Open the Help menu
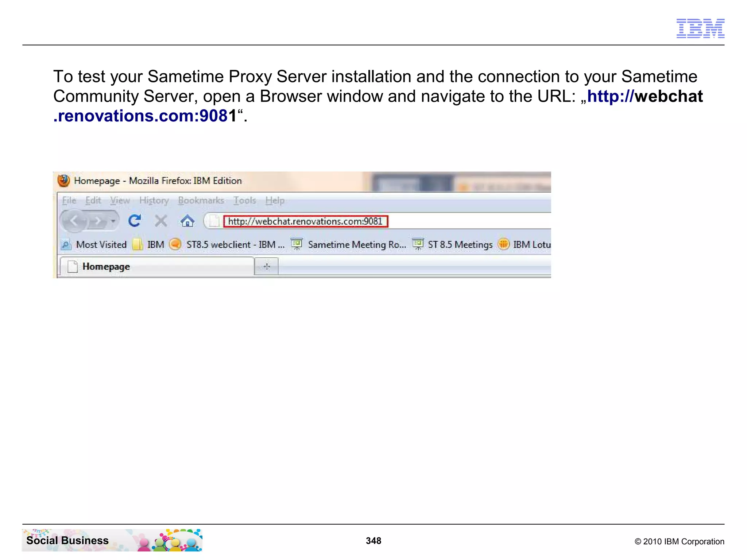The image size is (747, 560). point(275,201)
